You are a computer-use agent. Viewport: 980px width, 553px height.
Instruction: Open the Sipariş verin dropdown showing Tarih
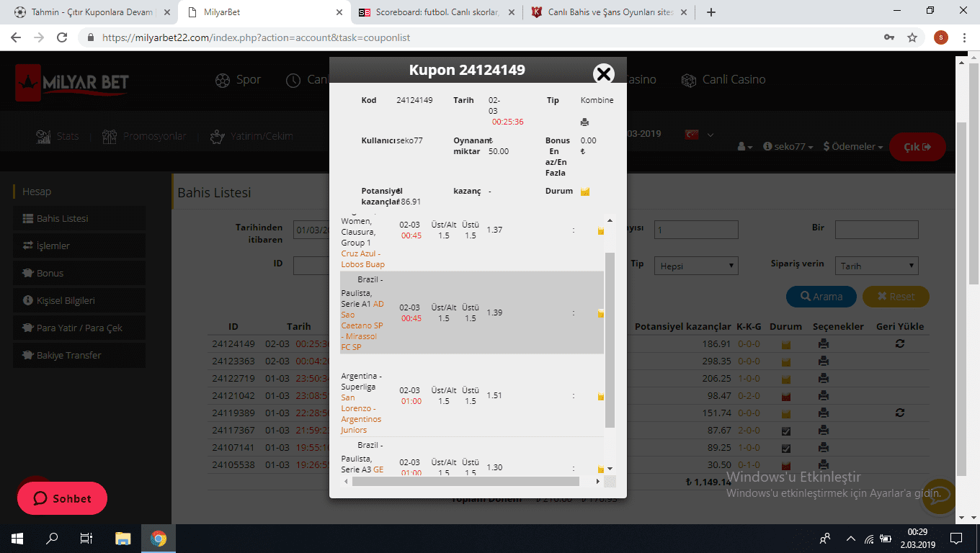(877, 266)
